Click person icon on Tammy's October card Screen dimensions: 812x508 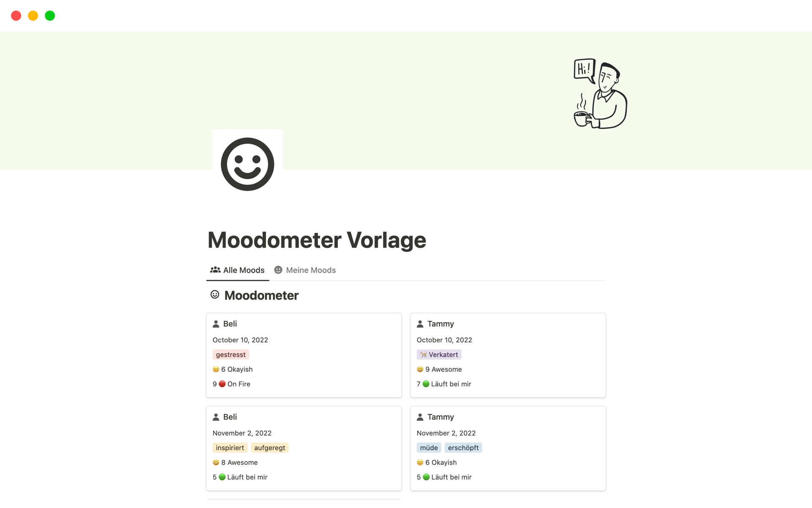tap(420, 324)
